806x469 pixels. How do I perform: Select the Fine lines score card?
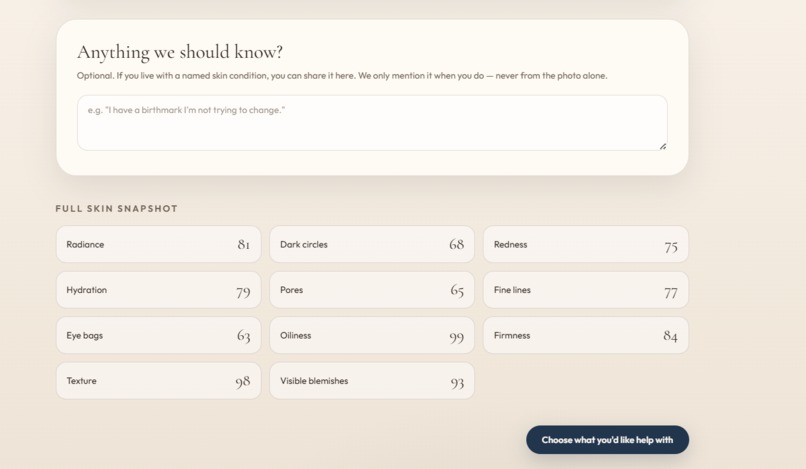[x=585, y=290]
